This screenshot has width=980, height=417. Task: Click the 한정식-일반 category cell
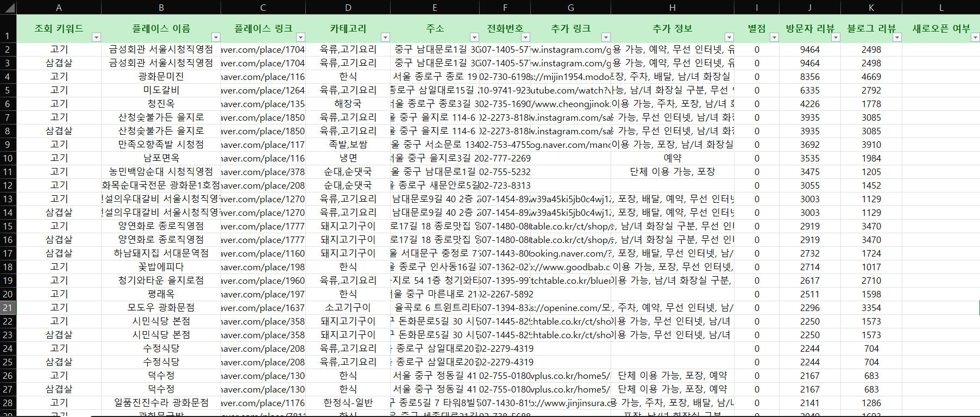pos(348,403)
